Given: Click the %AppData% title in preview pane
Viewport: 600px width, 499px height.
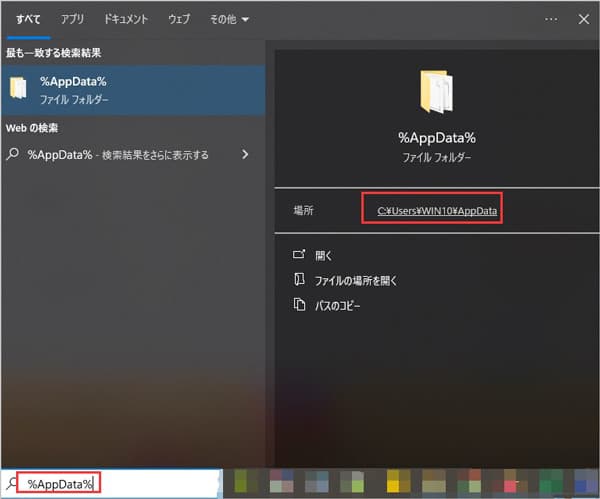Looking at the screenshot, I should pos(437,138).
